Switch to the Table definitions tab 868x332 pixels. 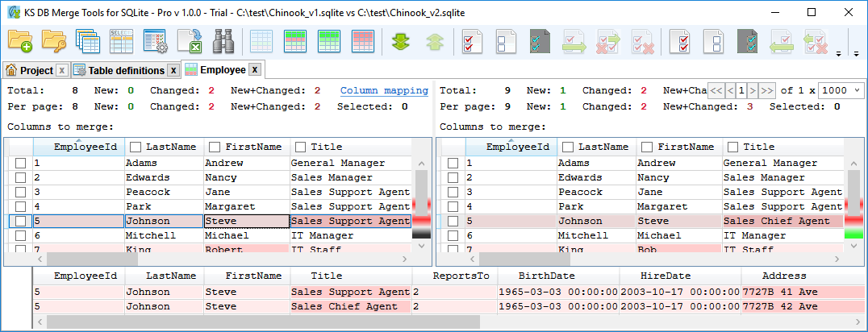126,70
